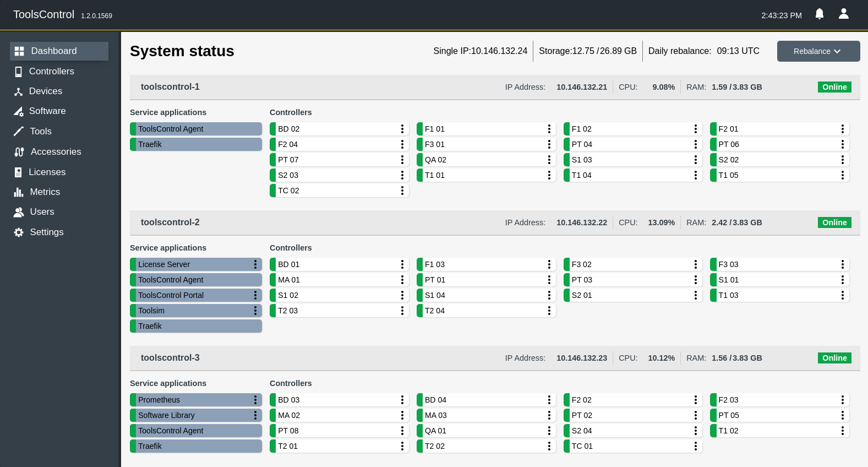Click the Software icon in sidebar
This screenshot has width=868, height=467.
[x=18, y=111]
